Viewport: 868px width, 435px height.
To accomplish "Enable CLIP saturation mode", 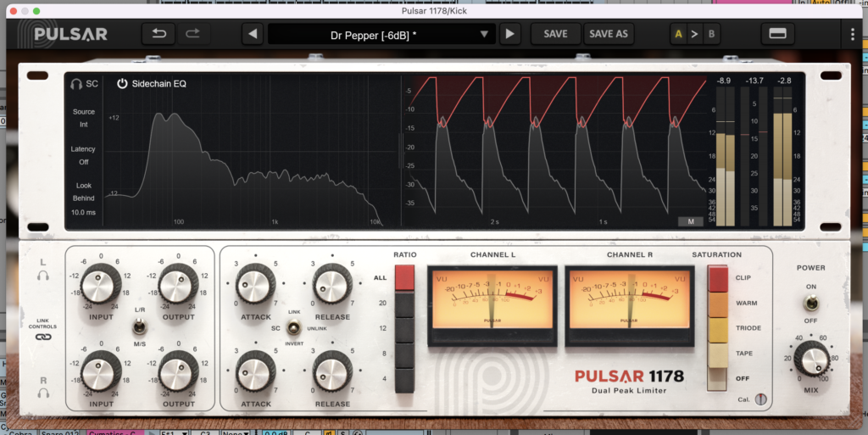I will click(718, 278).
